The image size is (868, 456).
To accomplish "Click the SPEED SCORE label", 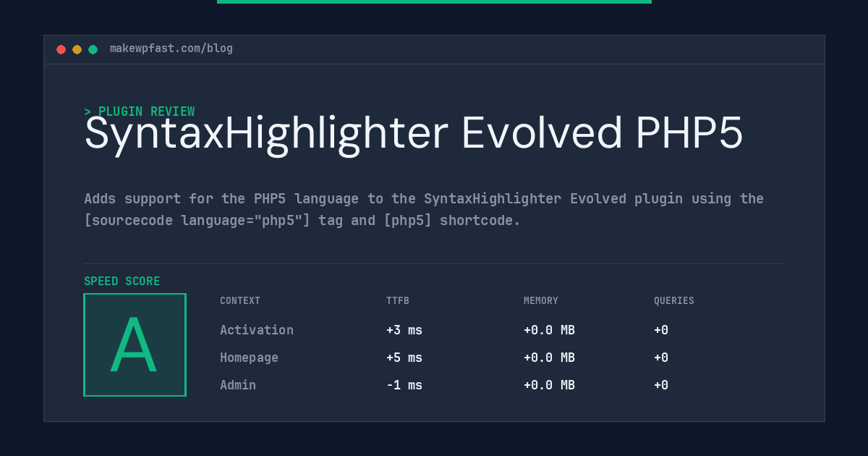I will click(122, 282).
